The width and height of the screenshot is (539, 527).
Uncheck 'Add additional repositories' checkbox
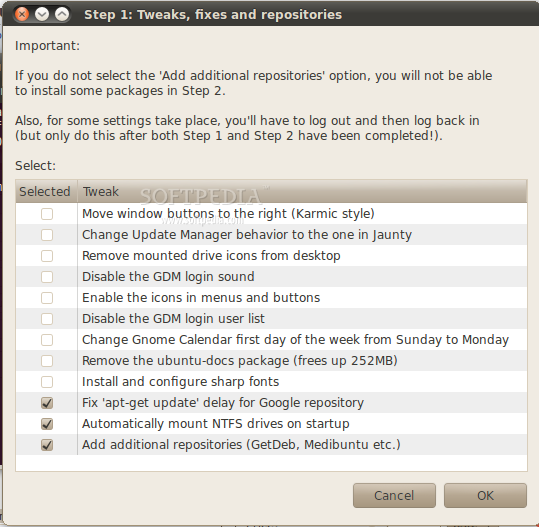tap(47, 445)
